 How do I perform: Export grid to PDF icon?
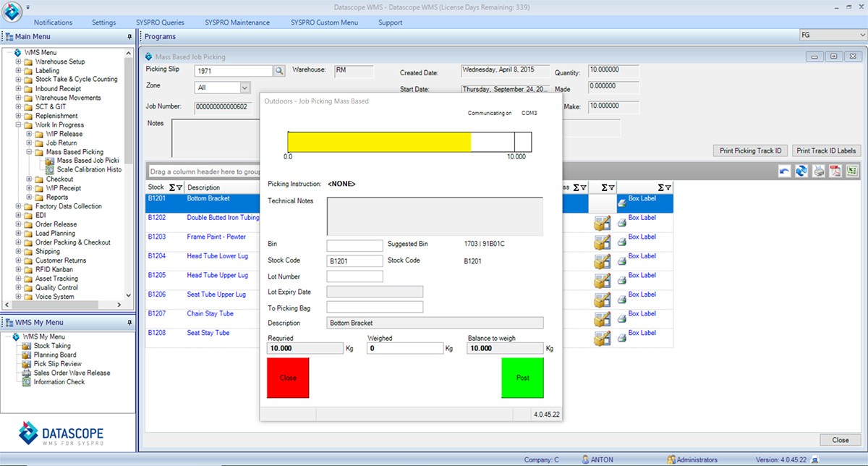pyautogui.click(x=835, y=171)
